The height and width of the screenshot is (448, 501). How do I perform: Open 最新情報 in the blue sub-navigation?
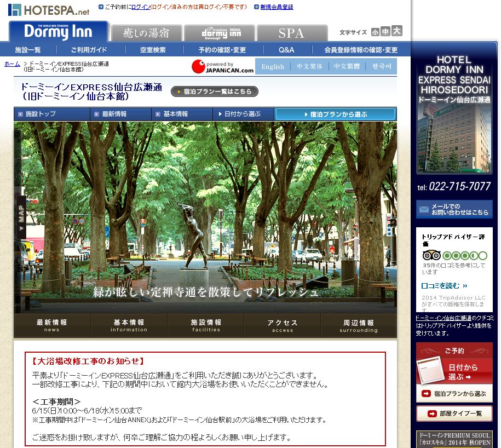[121, 114]
